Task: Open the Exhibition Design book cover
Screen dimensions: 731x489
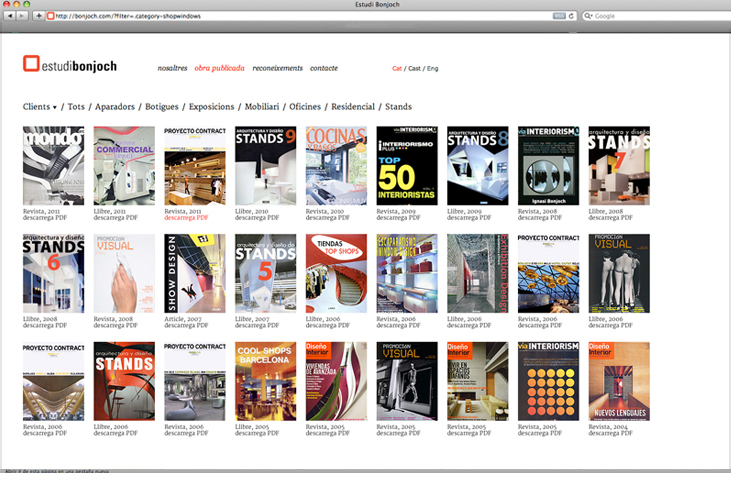Action: [x=478, y=273]
